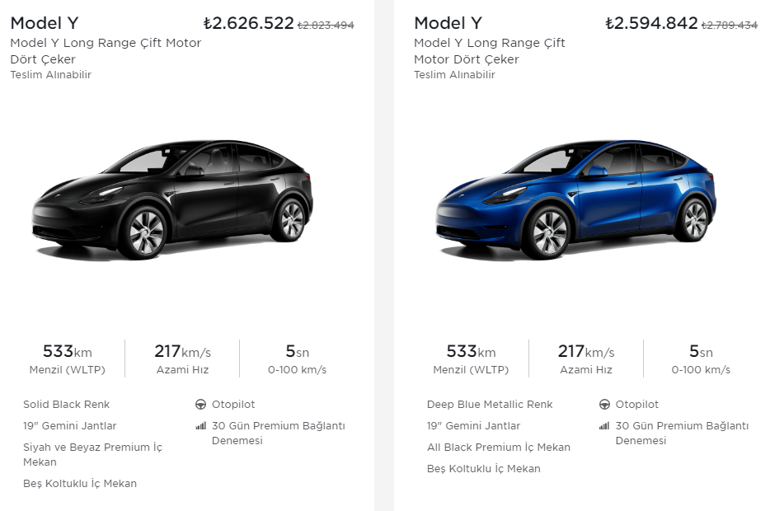
Task: Click the Model Y title on right card
Action: point(448,23)
